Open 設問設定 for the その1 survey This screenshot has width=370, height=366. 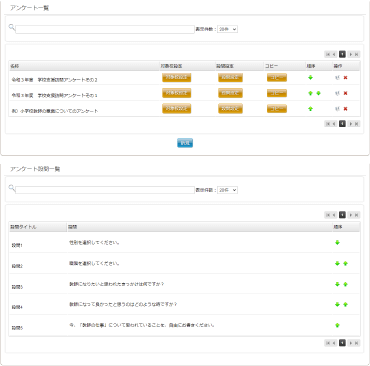[x=230, y=93]
